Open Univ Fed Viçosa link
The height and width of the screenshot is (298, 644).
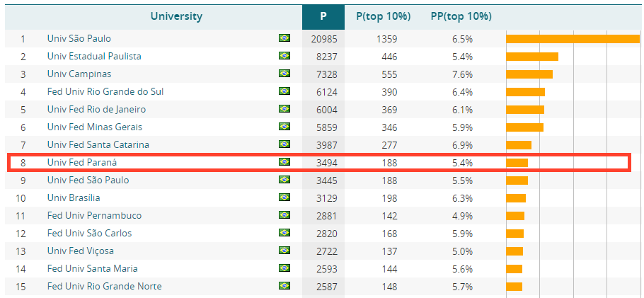pos(81,251)
